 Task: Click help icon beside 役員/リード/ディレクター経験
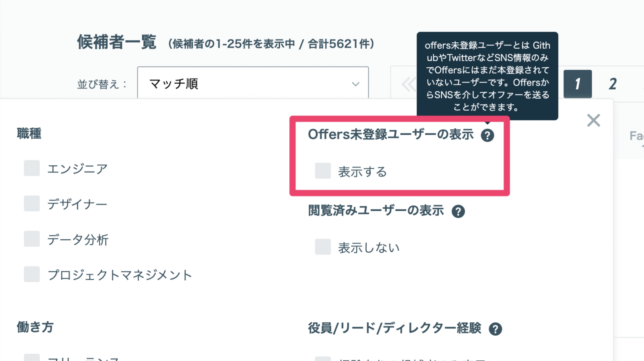[x=495, y=329]
